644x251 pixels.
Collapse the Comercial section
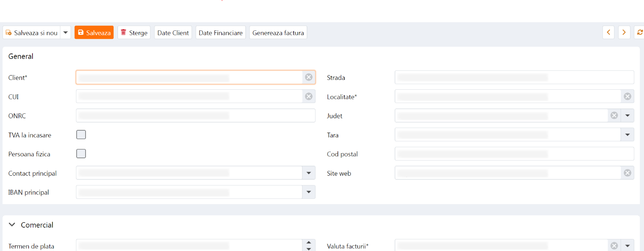12,225
